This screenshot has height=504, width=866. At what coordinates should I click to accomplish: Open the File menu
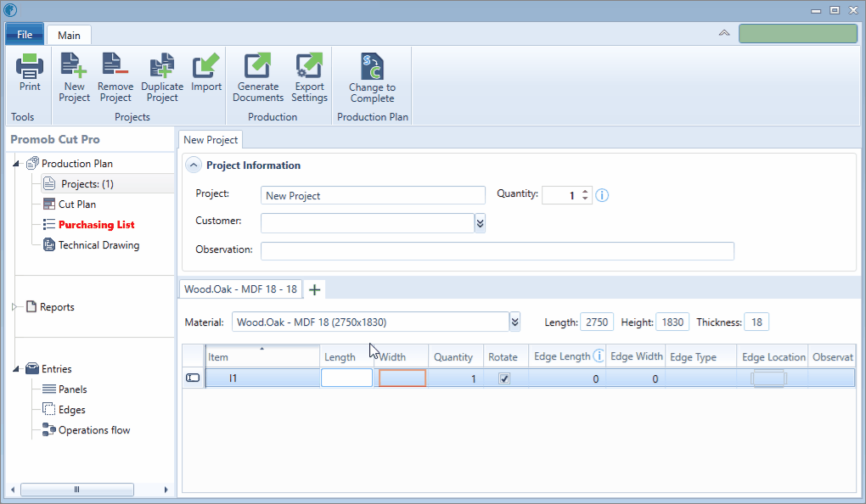coord(25,35)
